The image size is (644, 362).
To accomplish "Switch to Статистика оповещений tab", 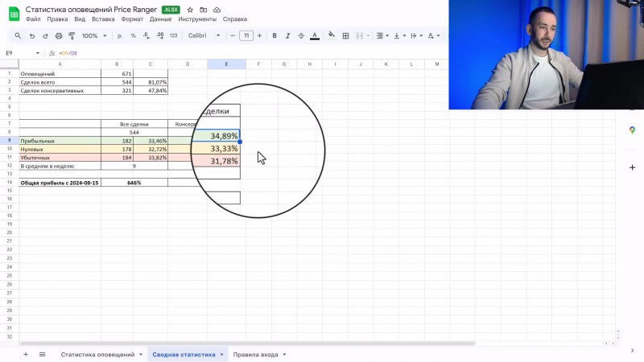I will click(97, 355).
